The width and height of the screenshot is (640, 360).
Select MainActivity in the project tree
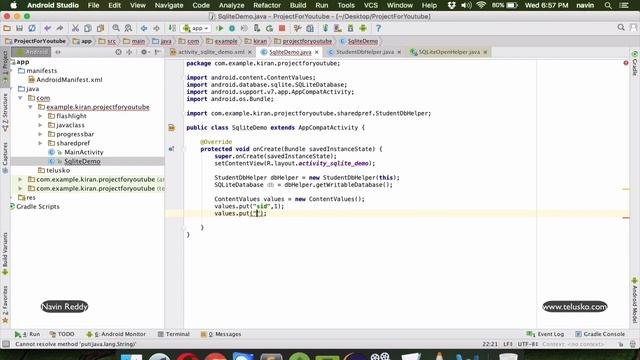(84, 152)
